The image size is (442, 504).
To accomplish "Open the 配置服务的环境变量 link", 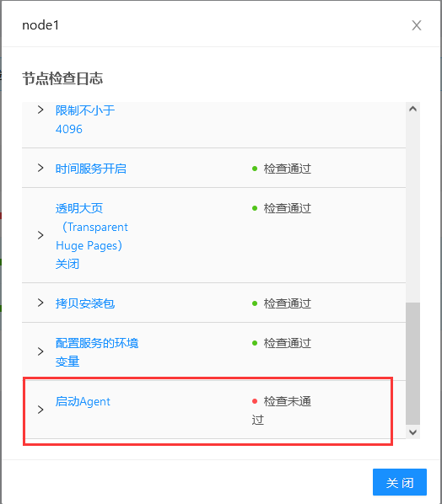I will (x=97, y=352).
